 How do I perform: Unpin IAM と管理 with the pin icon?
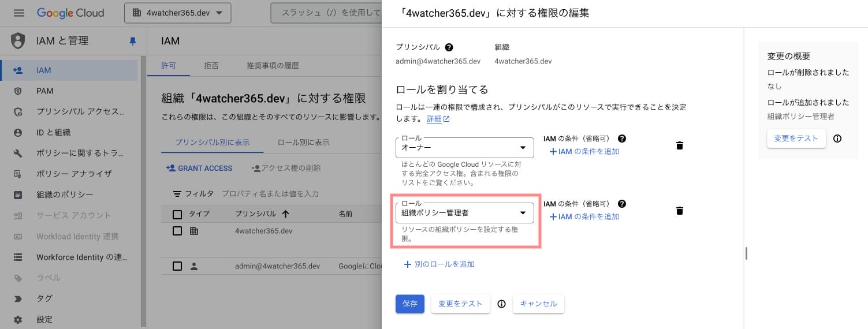133,41
